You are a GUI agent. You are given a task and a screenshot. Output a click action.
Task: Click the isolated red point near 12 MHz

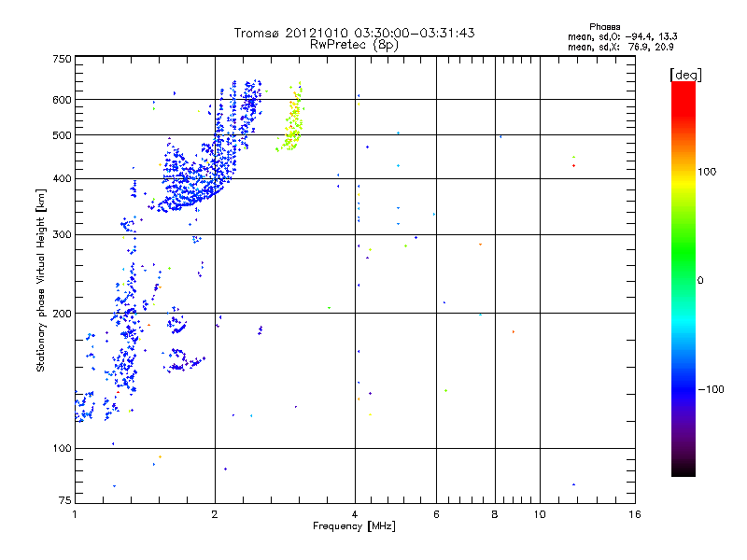coord(573,166)
